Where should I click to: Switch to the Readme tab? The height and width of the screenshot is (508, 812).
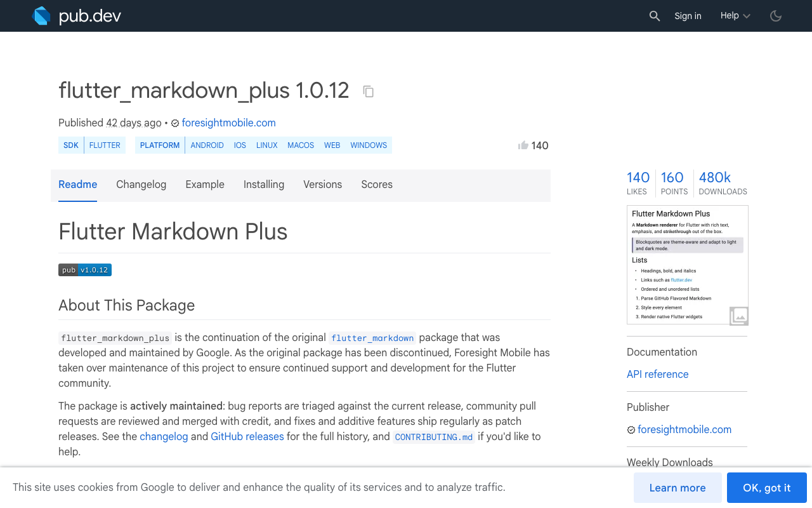pos(77,185)
